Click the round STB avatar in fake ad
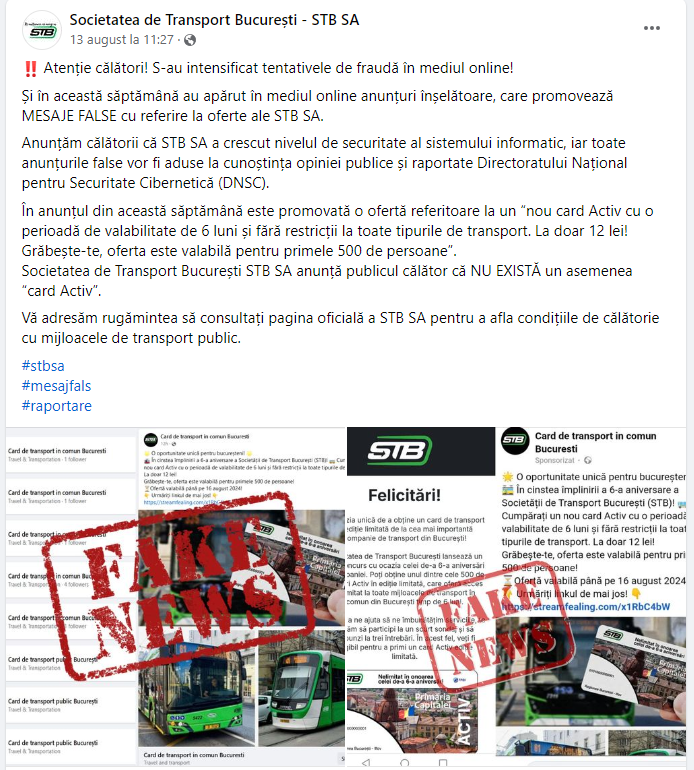Screen dimensions: 694x770 tap(514, 440)
